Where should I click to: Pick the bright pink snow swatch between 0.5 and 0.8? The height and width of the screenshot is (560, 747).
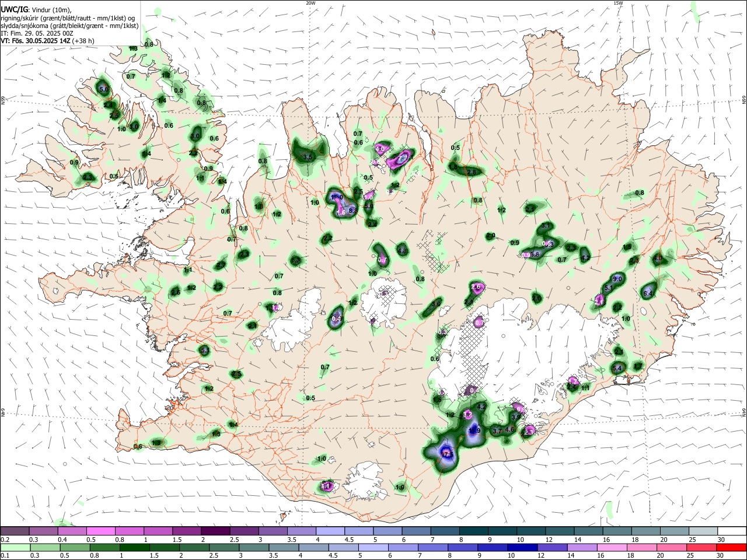tap(100, 531)
